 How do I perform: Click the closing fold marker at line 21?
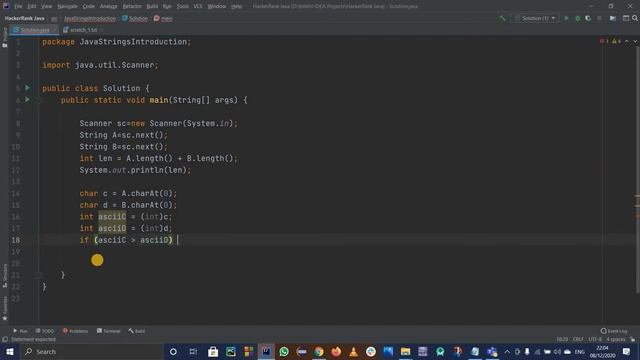39,275
